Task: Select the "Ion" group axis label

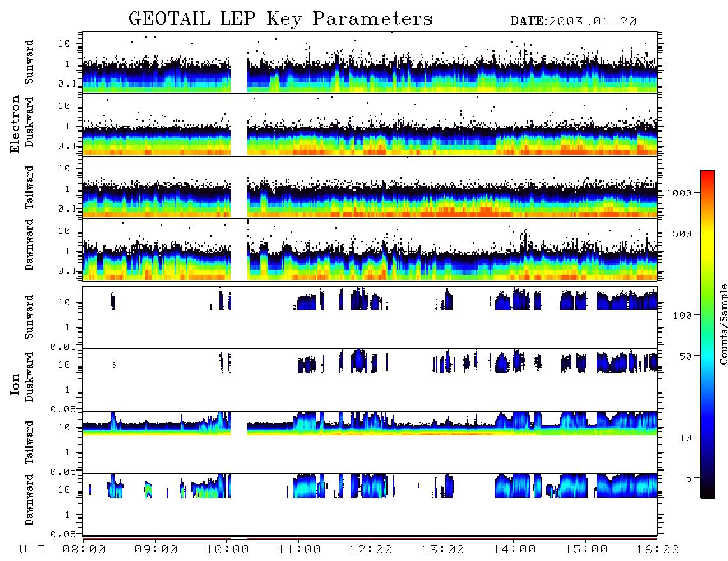Action: [x=15, y=384]
